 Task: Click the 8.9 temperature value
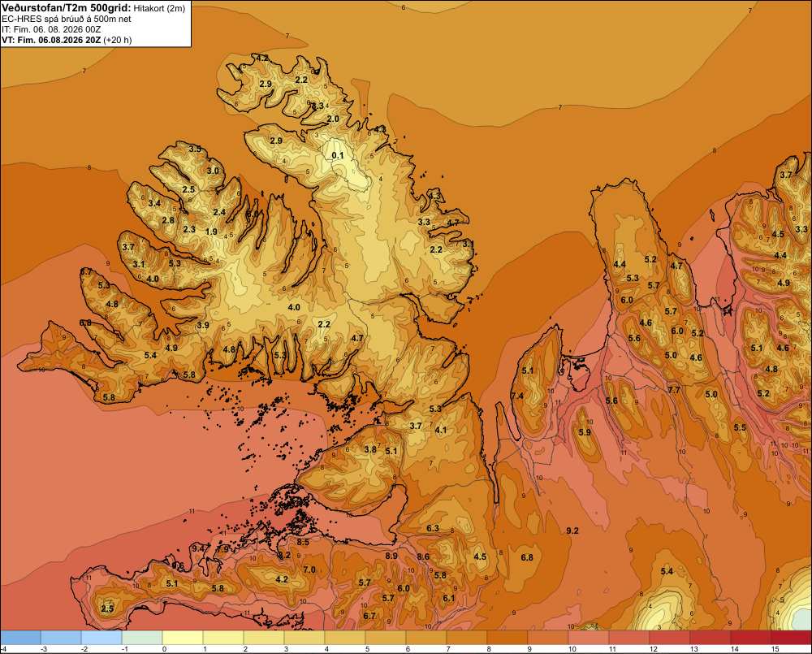click(391, 556)
